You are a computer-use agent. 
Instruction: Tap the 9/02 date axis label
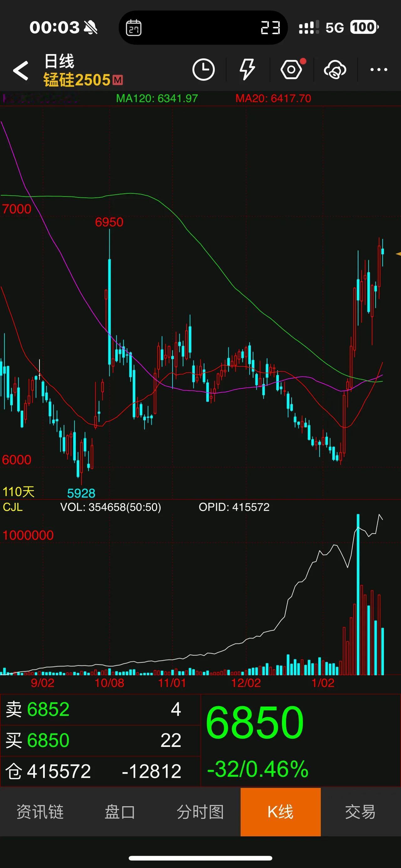click(x=43, y=683)
